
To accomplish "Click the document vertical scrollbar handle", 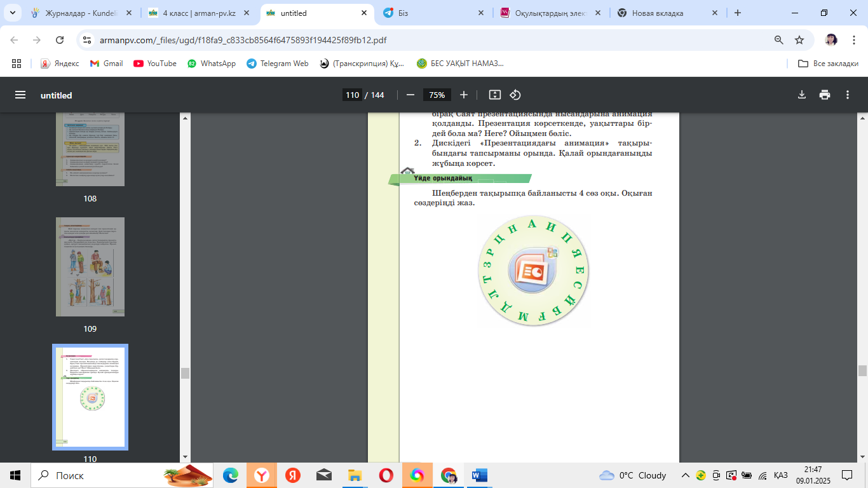I will pyautogui.click(x=862, y=371).
